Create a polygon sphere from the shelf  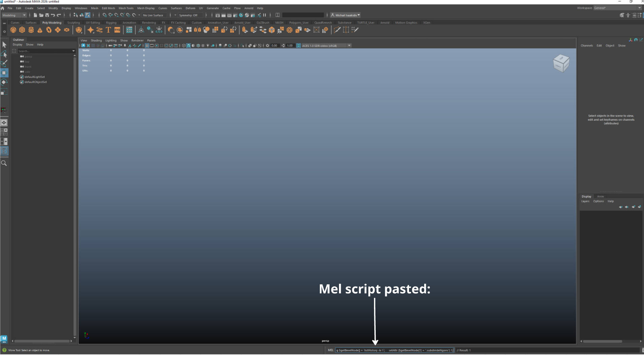click(13, 30)
